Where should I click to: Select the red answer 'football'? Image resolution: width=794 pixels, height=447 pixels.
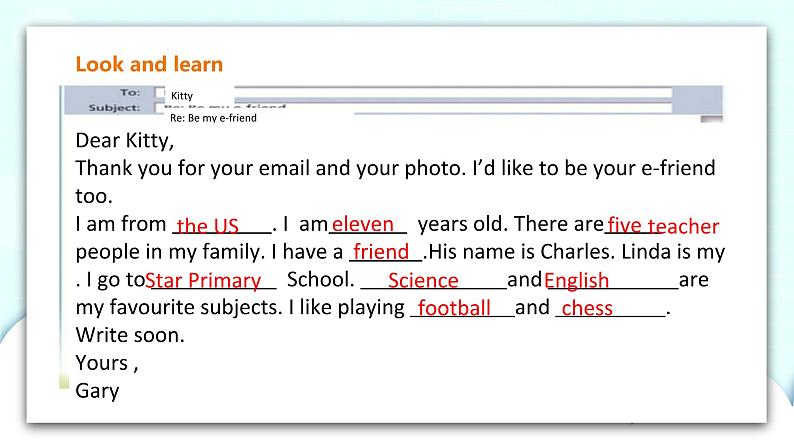click(x=454, y=308)
